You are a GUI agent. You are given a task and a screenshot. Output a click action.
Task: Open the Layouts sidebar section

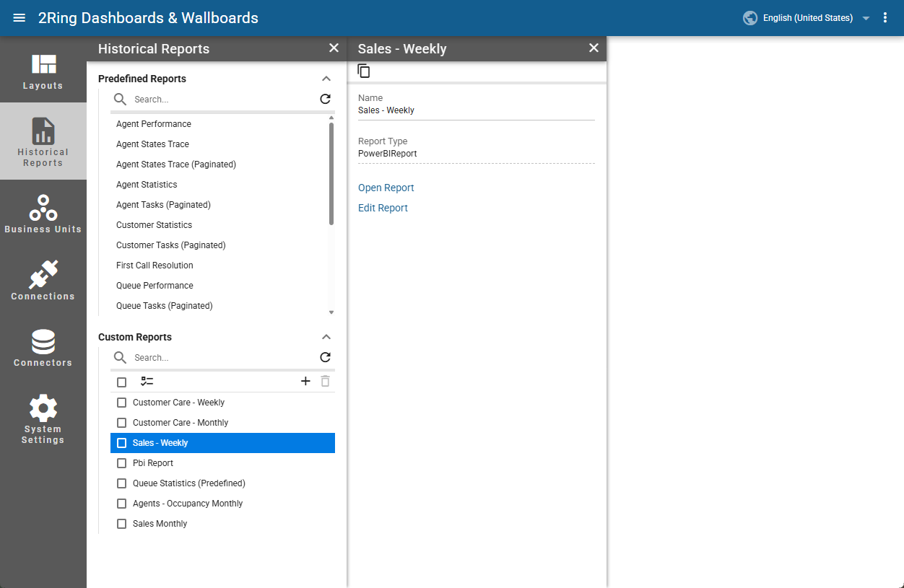[x=43, y=70]
